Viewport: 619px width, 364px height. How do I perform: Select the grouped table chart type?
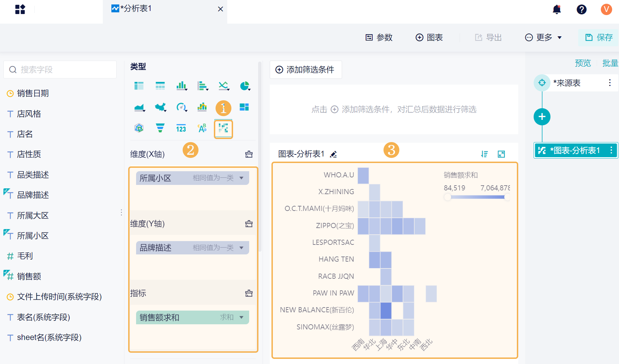point(139,86)
